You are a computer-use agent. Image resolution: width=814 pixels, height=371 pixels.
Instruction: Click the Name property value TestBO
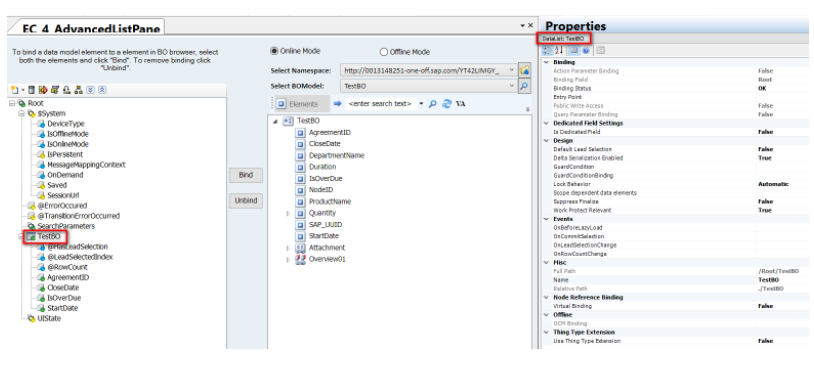(768, 280)
